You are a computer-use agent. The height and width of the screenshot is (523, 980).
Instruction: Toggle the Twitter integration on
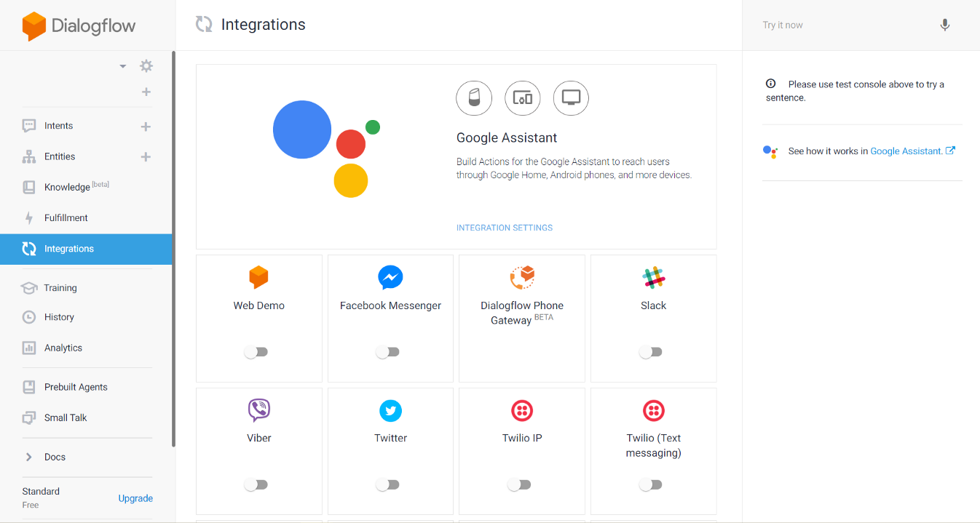pos(387,484)
